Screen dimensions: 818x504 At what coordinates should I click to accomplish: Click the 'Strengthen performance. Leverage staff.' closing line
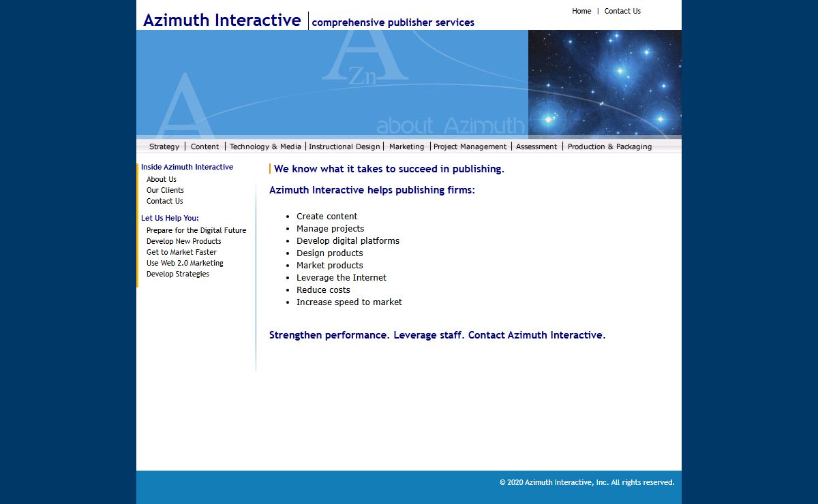click(x=437, y=335)
